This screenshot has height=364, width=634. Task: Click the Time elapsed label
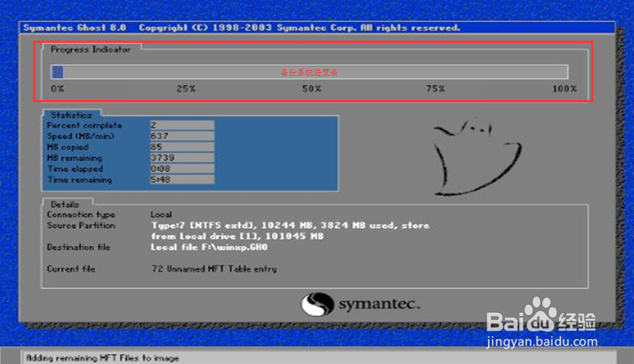pyautogui.click(x=75, y=169)
